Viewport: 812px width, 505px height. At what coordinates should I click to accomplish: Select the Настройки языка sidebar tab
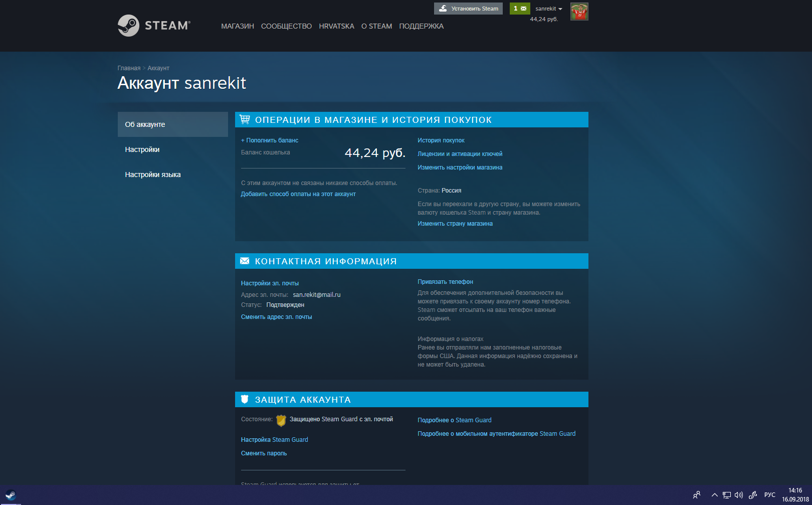pyautogui.click(x=172, y=175)
